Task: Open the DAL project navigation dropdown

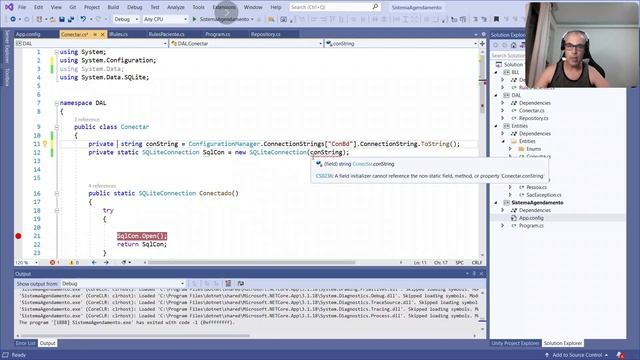Action: point(91,43)
